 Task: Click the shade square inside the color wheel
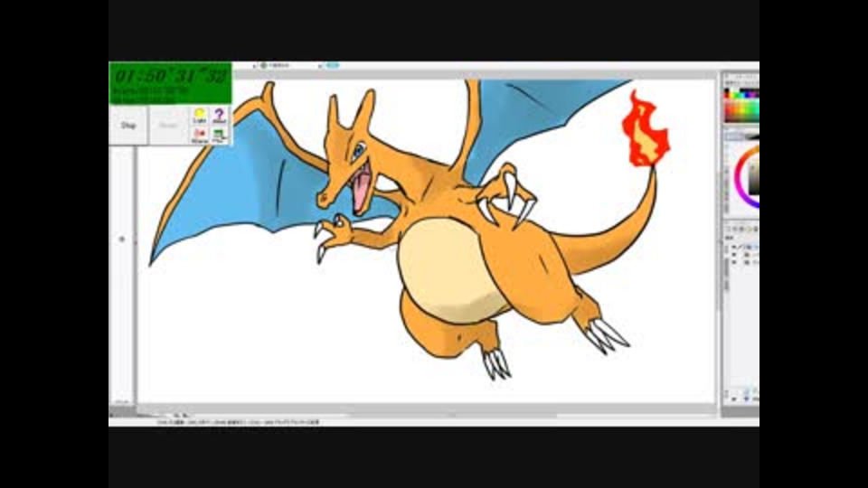pyautogui.click(x=754, y=178)
